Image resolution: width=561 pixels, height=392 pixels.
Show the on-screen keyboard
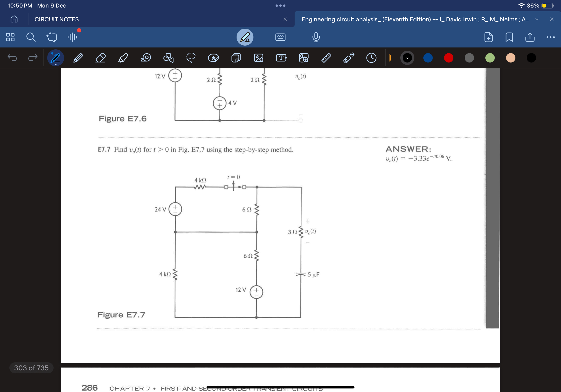[280, 37]
